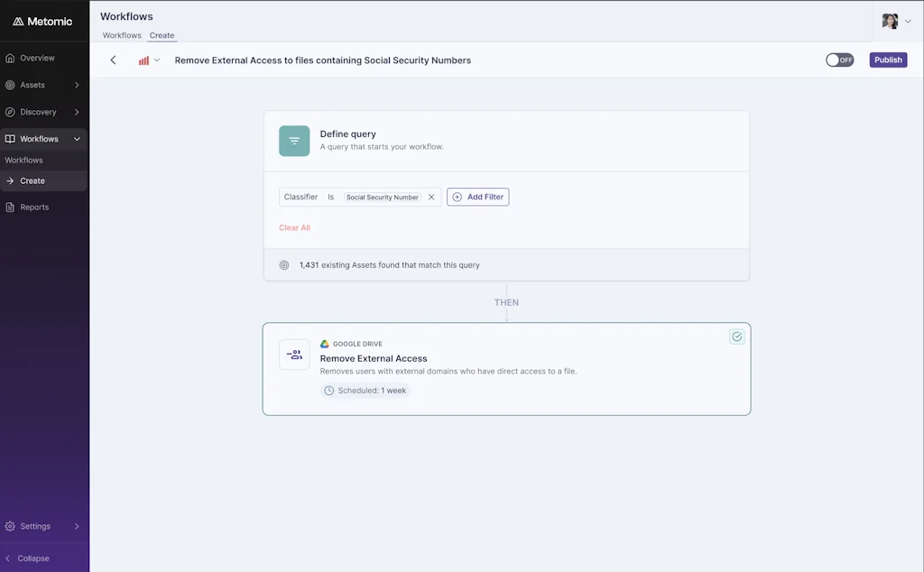Open the Overview home icon
This screenshot has height=572, width=924.
(12, 58)
